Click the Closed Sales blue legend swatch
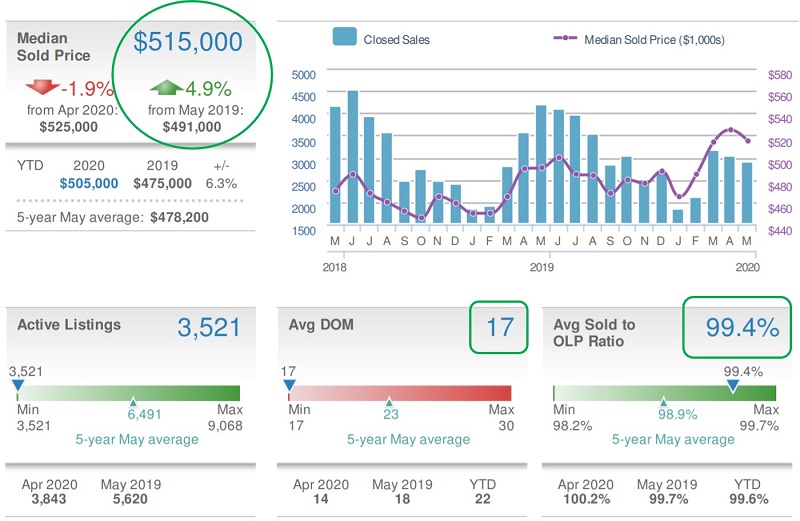The image size is (800, 521). click(345, 37)
